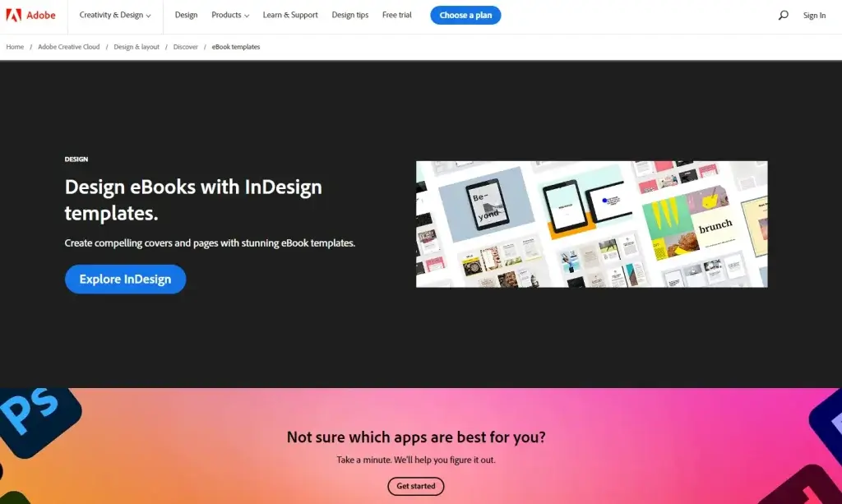Screen dimensions: 842x504
Task: Click the heading Design eBooks with InDesign templates
Action: coord(193,200)
